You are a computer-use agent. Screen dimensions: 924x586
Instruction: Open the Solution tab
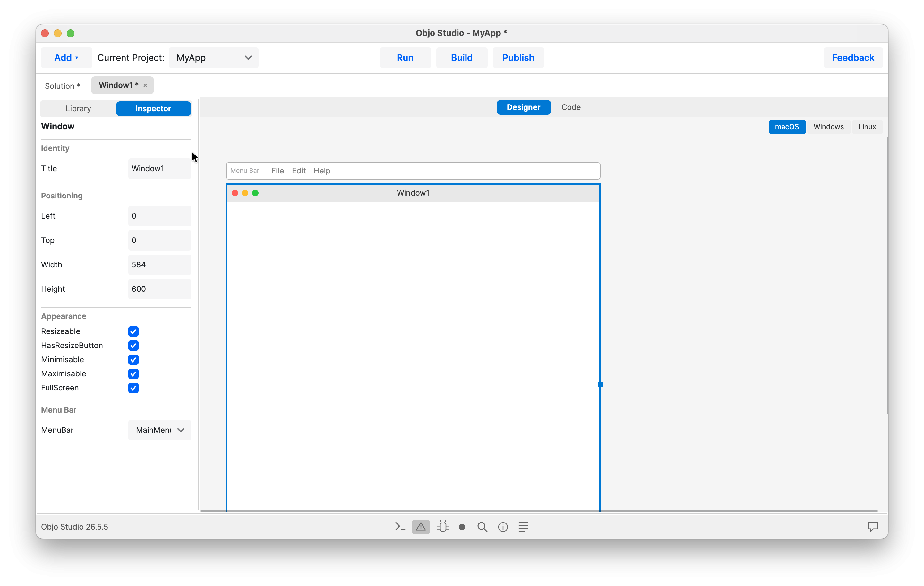[x=63, y=86]
